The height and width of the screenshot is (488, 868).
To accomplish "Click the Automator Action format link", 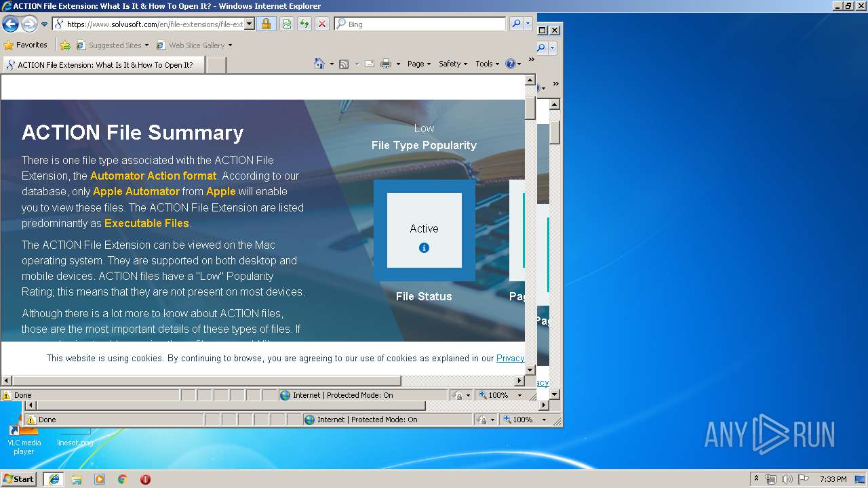I will point(153,176).
